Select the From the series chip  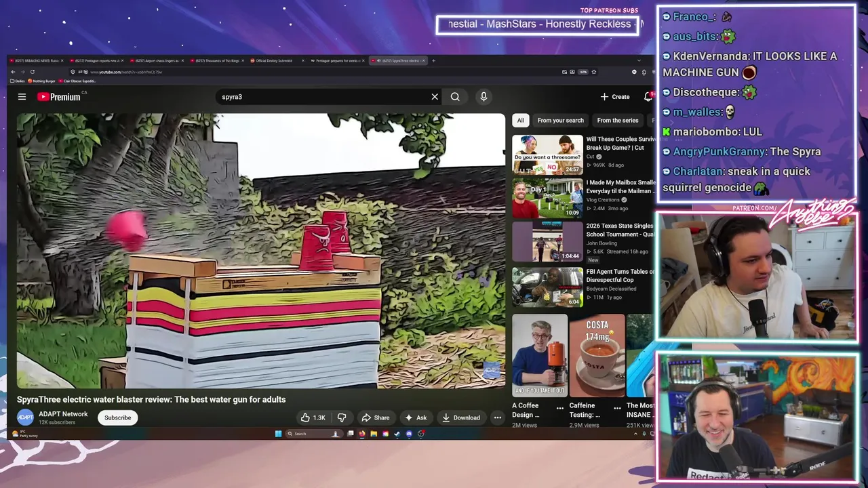point(617,121)
